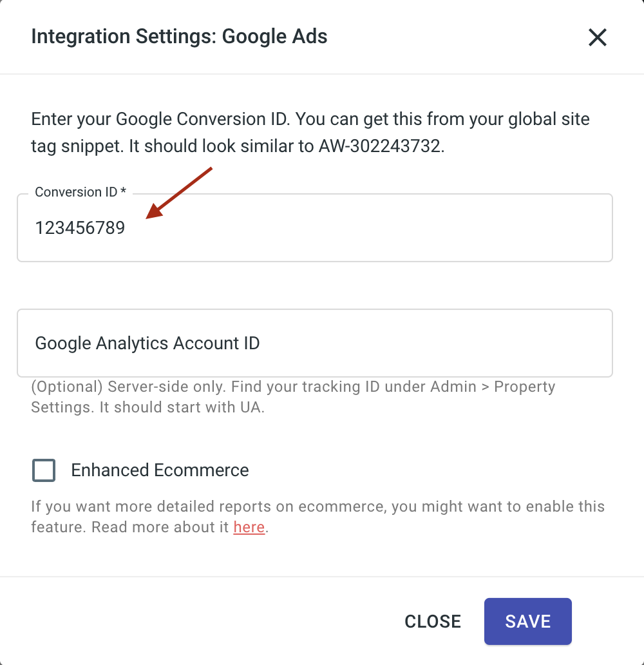Click the 'Conversion ID *' floating label
The height and width of the screenshot is (665, 644).
(x=76, y=192)
